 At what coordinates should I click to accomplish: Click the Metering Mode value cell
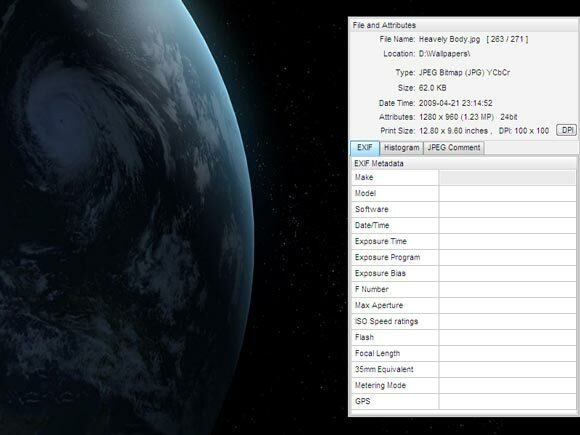[x=507, y=385]
